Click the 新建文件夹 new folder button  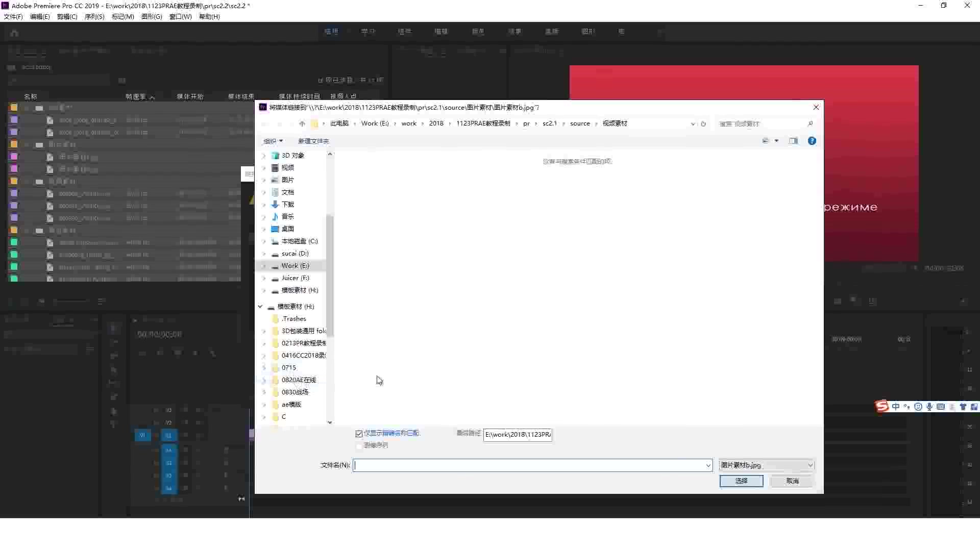313,141
